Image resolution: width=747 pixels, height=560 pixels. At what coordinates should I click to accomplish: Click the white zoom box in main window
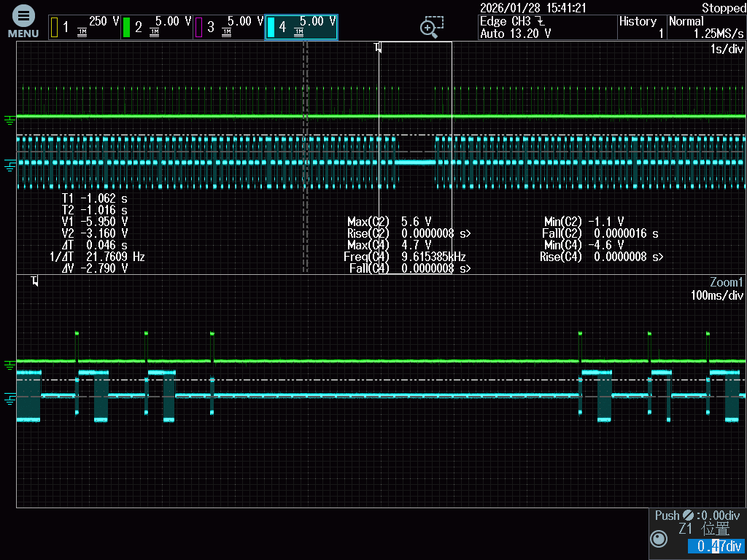tap(415, 157)
